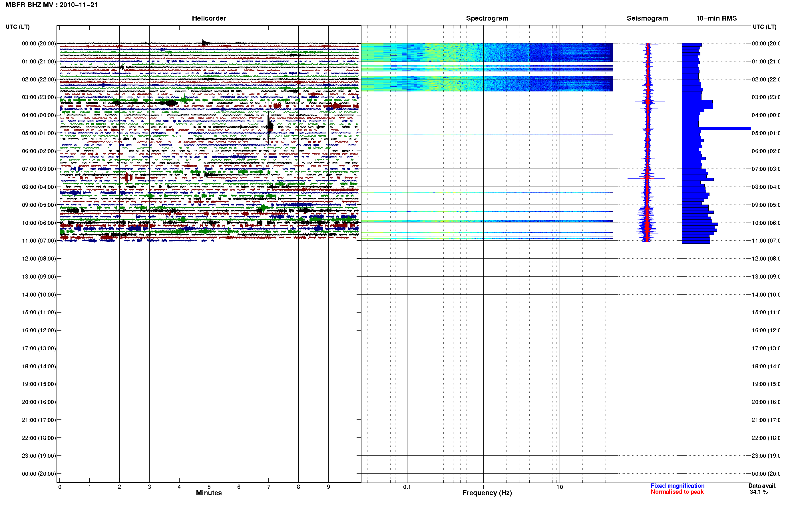Click the left '23:00 (19:00)' time label
This screenshot has height=508, width=812.
tap(39, 456)
